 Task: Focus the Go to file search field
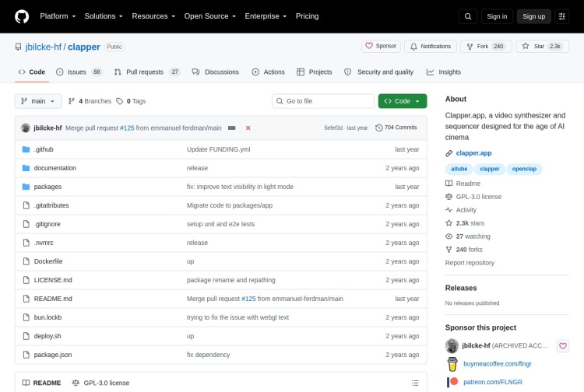(323, 101)
